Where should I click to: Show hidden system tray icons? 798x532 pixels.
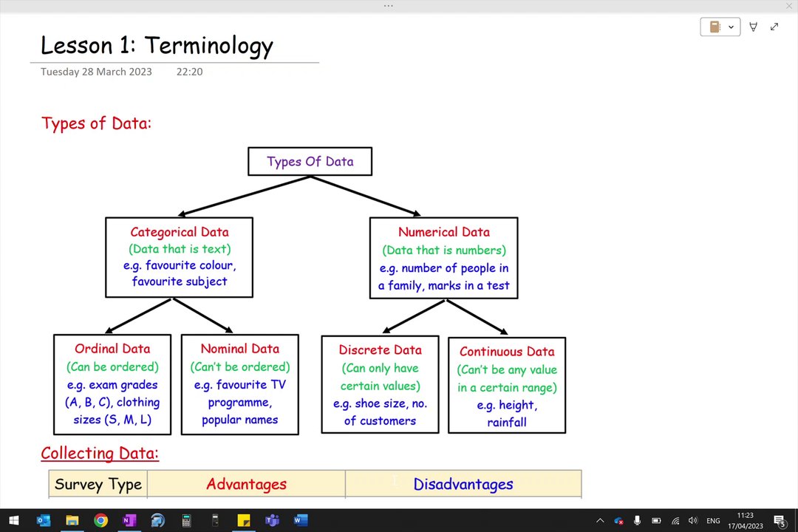pos(600,520)
